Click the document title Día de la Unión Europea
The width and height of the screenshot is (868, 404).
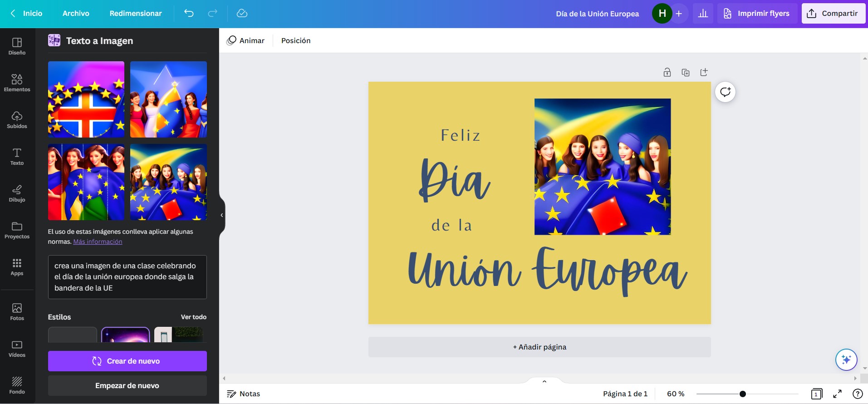pos(597,14)
